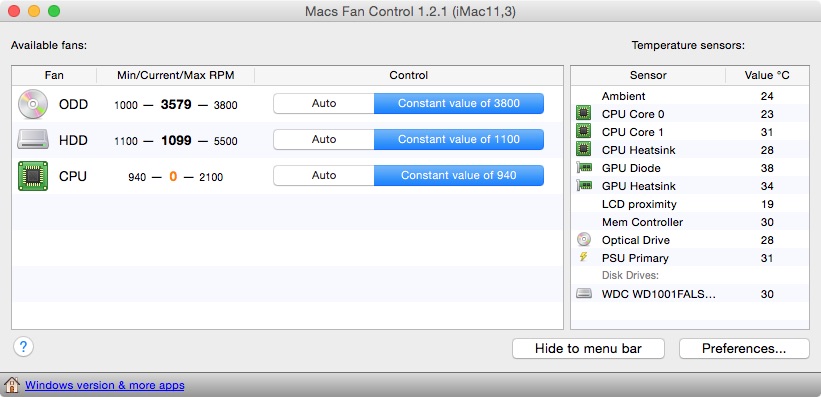Select the CPU Core 1 sensor label

tap(633, 132)
